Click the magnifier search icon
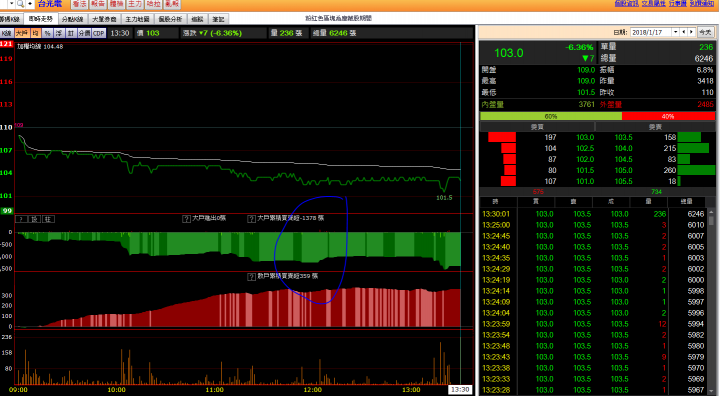 pos(20,4)
